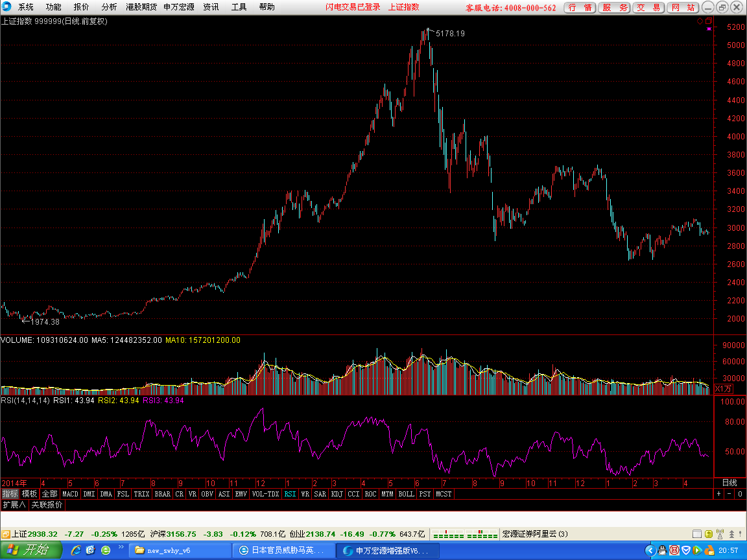Screen dimensions: 747x560
Task: Click the up-arrows tree icon in the status bar
Action: [x=731, y=534]
